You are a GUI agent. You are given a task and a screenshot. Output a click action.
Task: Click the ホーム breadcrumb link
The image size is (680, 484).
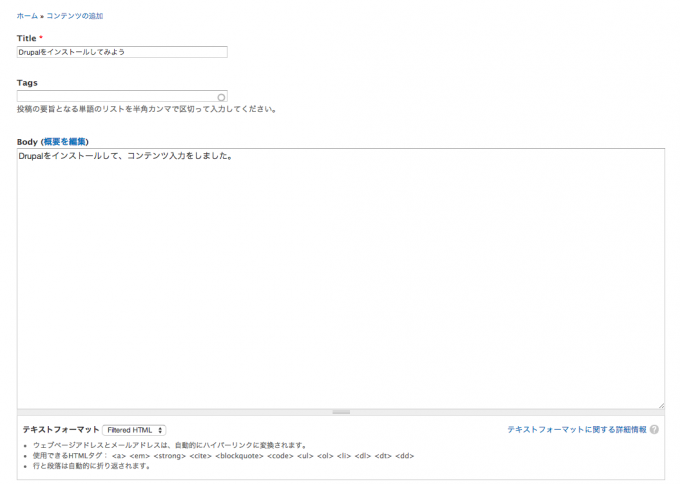27,16
